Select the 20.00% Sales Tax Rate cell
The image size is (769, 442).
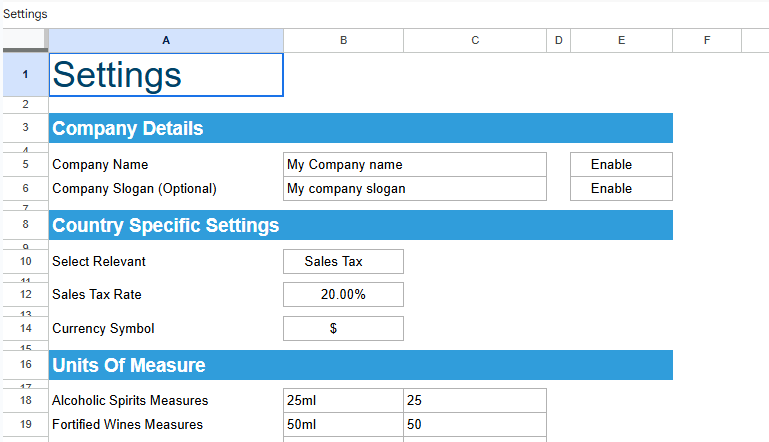tap(343, 295)
